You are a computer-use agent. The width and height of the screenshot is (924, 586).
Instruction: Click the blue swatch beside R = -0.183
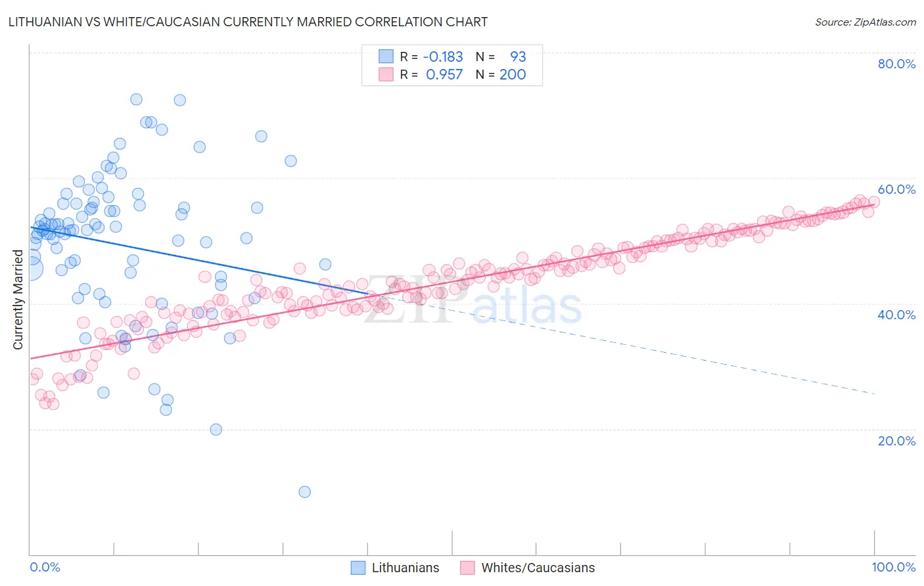point(386,56)
